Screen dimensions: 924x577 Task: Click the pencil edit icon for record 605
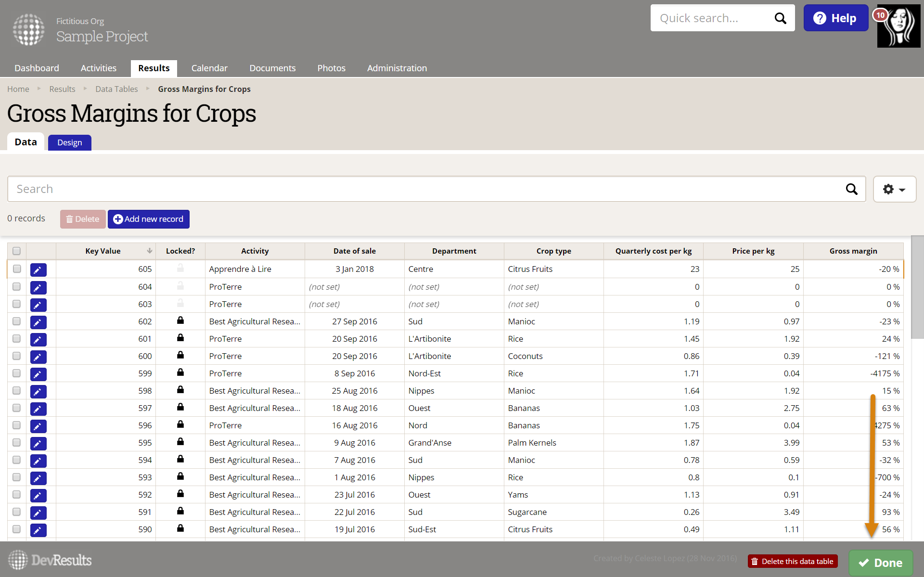click(38, 270)
